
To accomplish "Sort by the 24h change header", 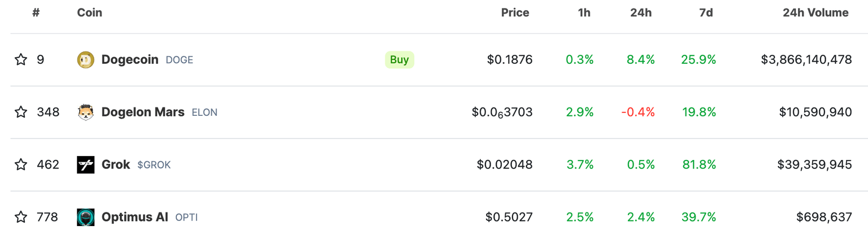I will pyautogui.click(x=641, y=12).
